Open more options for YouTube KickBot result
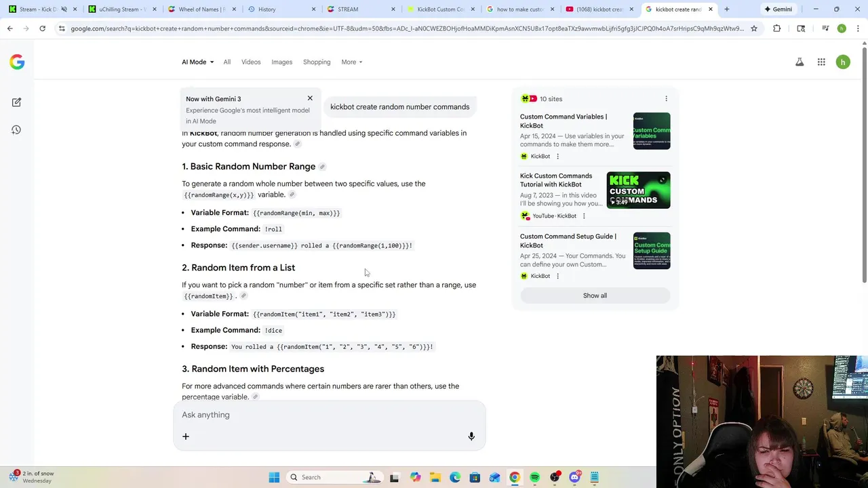This screenshot has width=868, height=488. click(584, 216)
